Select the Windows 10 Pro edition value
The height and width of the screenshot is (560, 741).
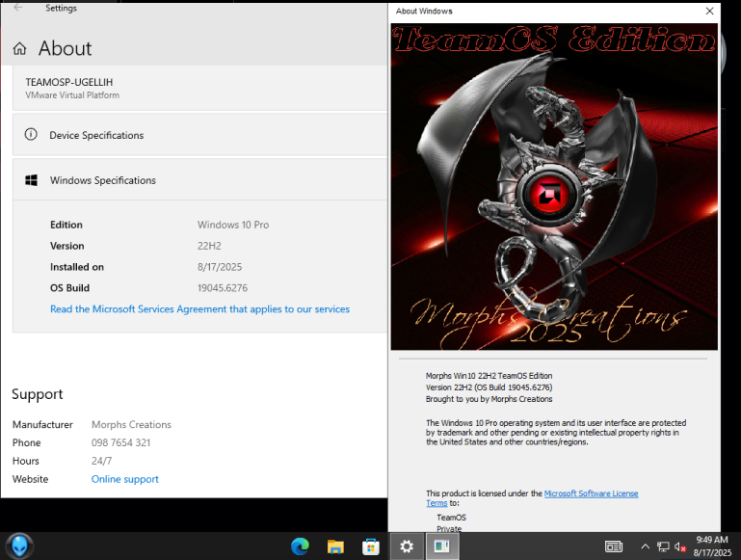tap(233, 225)
